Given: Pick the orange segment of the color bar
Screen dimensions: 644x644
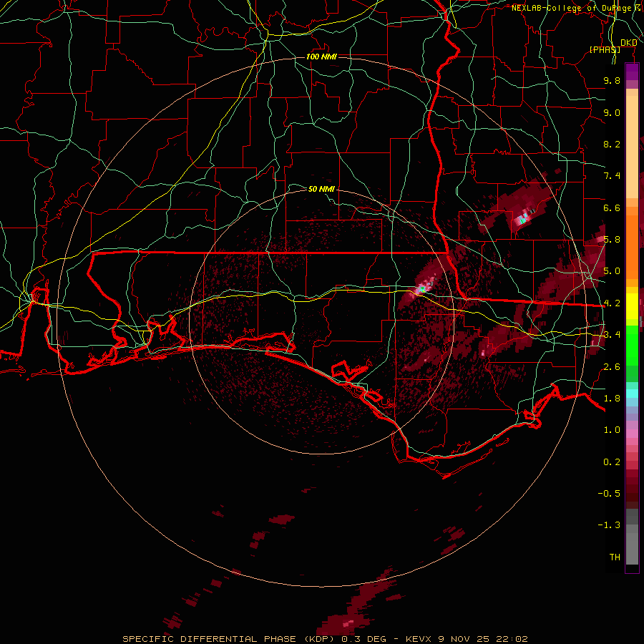Looking at the screenshot, I should click(632, 248).
